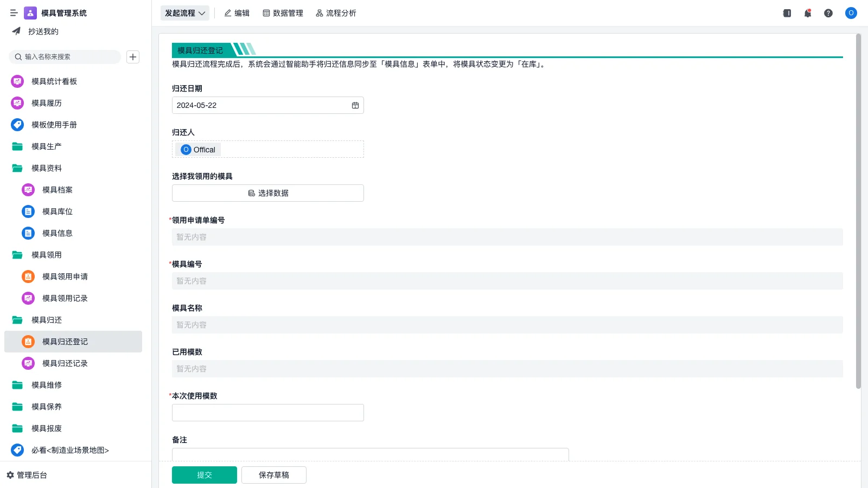Click the 抄送我的 paper plane icon
The height and width of the screenshot is (488, 868).
click(x=16, y=31)
